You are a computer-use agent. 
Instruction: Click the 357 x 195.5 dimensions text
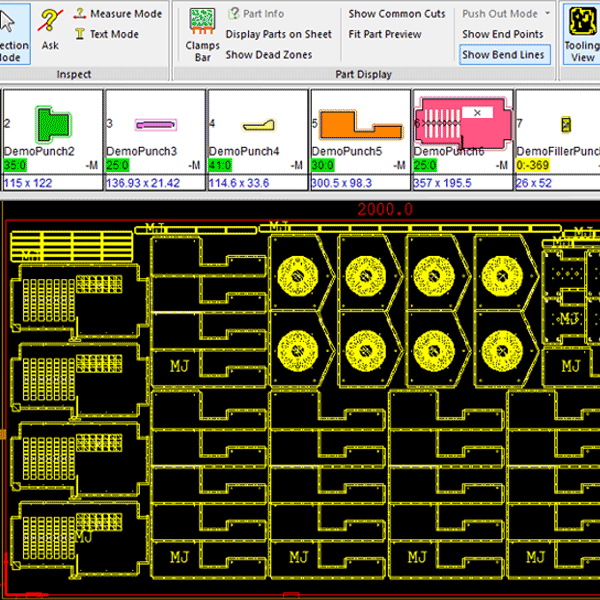[442, 183]
